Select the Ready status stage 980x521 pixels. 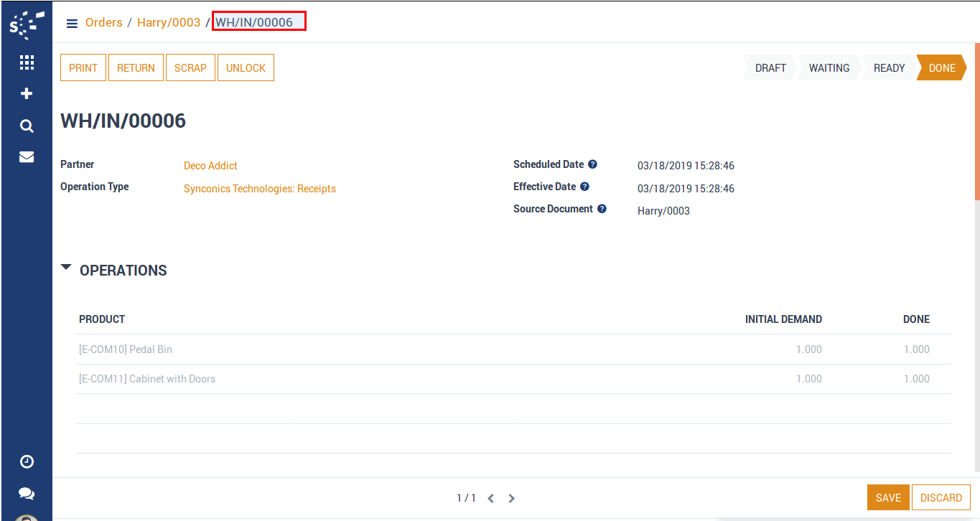(x=889, y=68)
